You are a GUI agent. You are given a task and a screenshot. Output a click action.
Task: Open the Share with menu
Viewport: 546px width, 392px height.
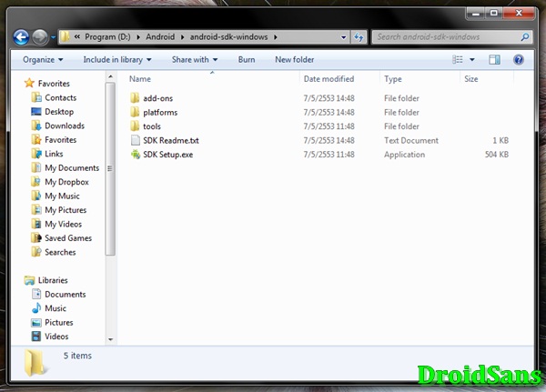click(195, 60)
